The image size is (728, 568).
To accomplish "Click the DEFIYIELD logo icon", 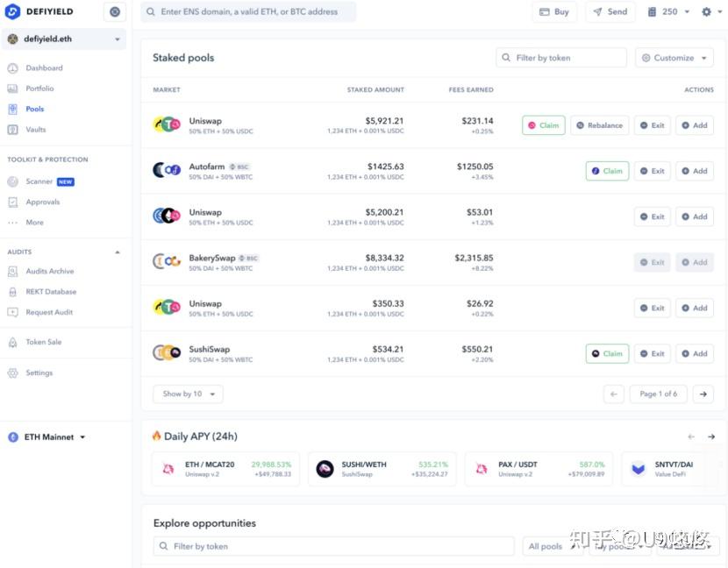I will tap(12, 11).
